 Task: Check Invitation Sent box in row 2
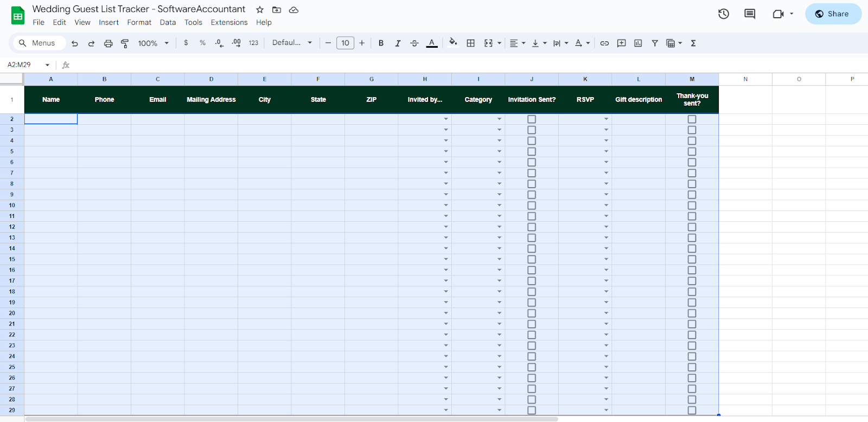click(532, 119)
